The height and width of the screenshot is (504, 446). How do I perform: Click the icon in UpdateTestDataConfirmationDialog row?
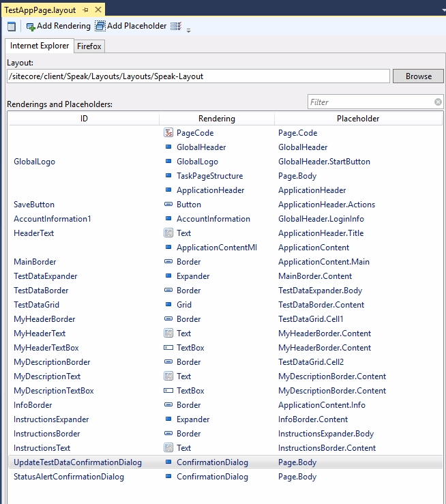(x=168, y=462)
